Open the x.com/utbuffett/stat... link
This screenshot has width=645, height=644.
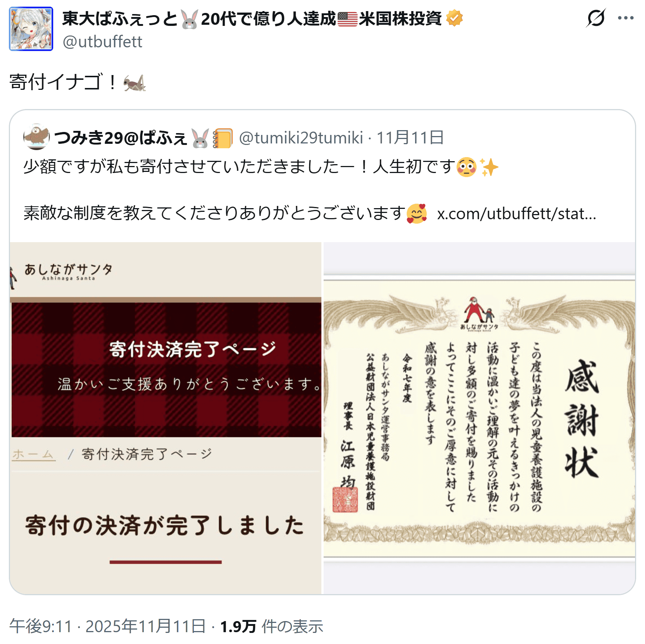(516, 213)
